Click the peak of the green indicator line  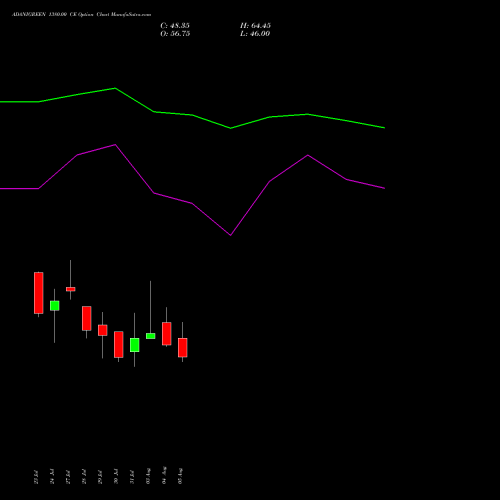(115, 88)
